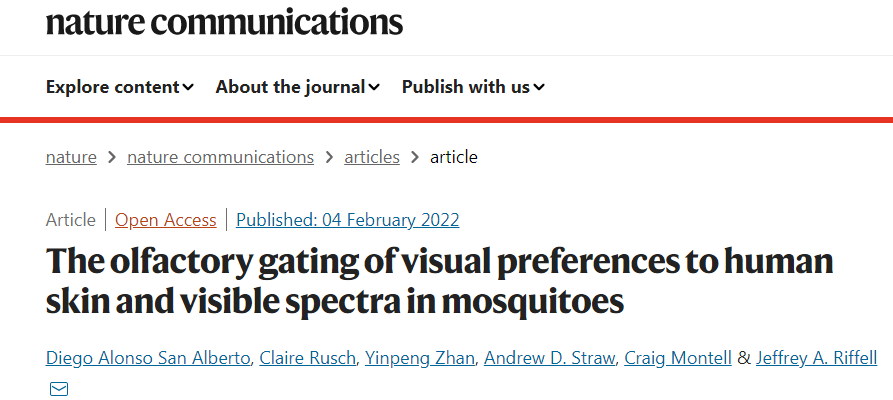The width and height of the screenshot is (893, 400).
Task: Open the Publish with us menu
Action: click(x=466, y=87)
